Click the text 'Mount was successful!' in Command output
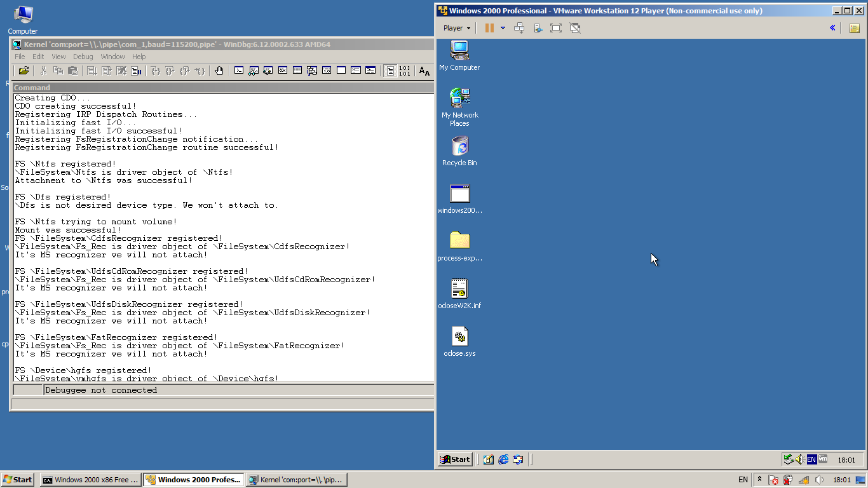Image resolution: width=868 pixels, height=488 pixels. click(x=68, y=230)
